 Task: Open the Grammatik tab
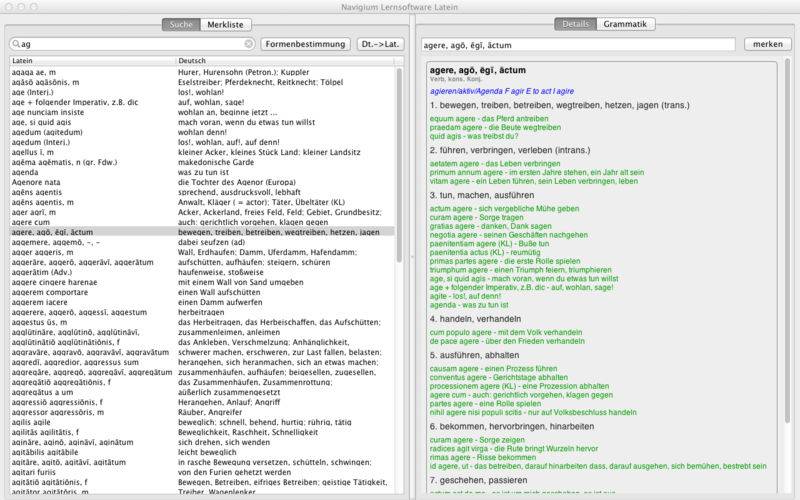(x=625, y=24)
